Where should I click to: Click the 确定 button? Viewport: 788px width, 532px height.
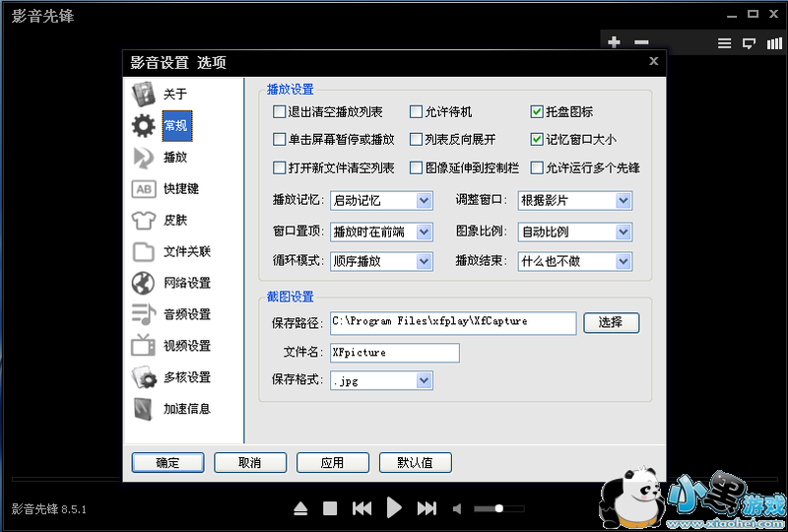[167, 463]
